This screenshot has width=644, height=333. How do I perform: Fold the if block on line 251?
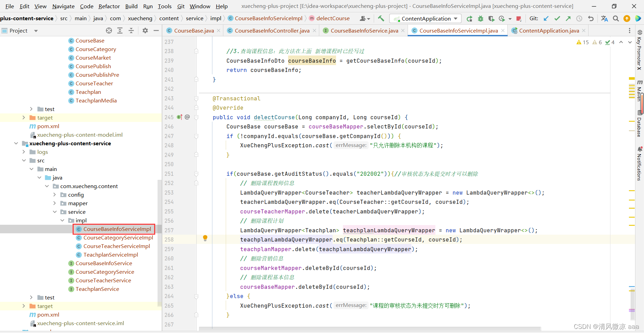coord(196,174)
